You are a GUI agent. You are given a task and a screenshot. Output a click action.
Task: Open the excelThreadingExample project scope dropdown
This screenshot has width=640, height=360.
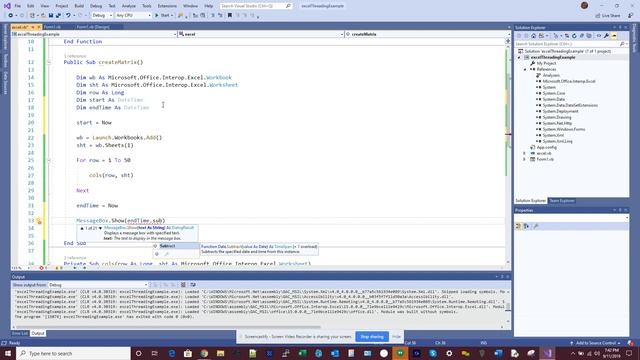pyautogui.click(x=94, y=34)
